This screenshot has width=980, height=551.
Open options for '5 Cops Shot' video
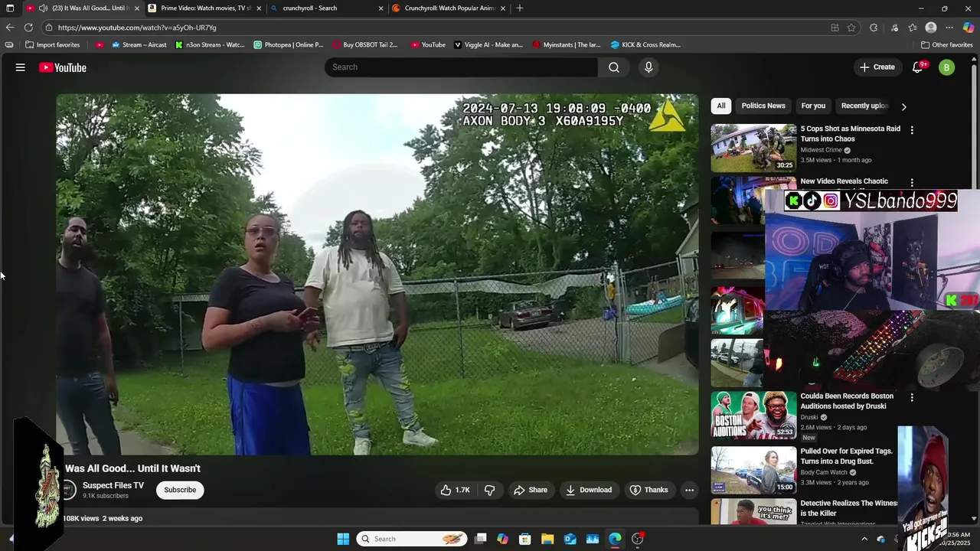(912, 130)
